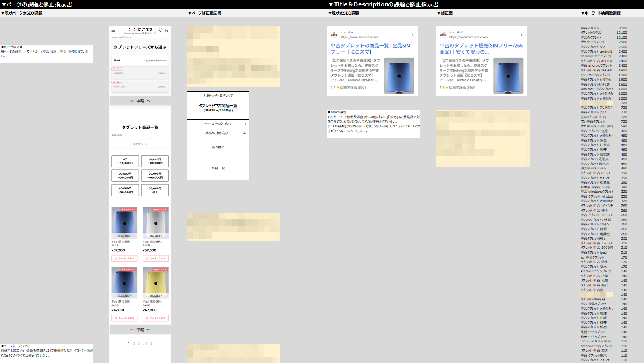Select the 50,000円以上 price filter
Screen dimensions: 644x363
[x=155, y=190]
